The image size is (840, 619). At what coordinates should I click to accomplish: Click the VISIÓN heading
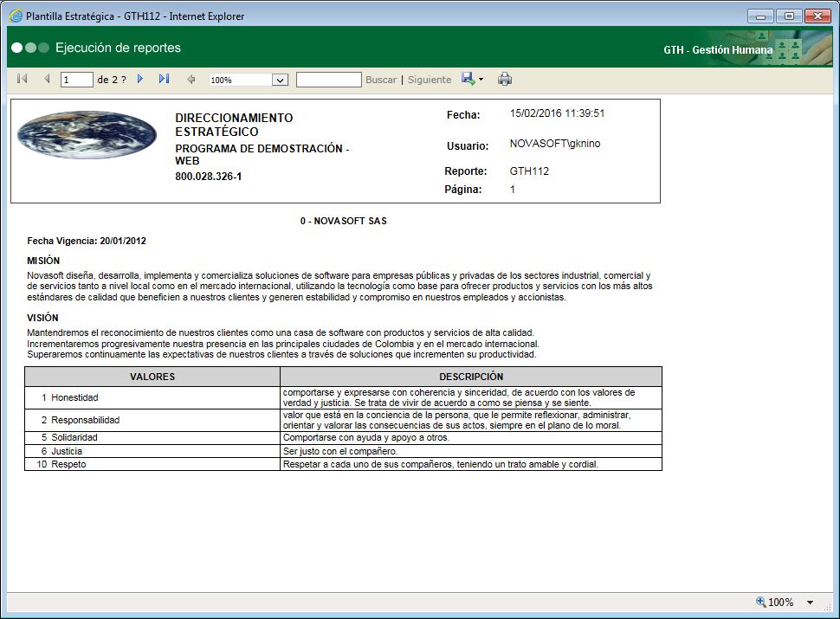42,318
